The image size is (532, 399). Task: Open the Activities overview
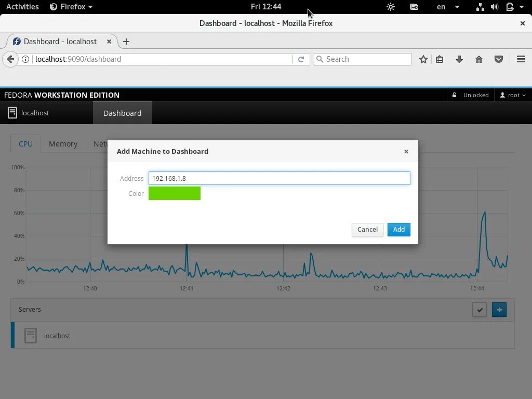click(22, 7)
